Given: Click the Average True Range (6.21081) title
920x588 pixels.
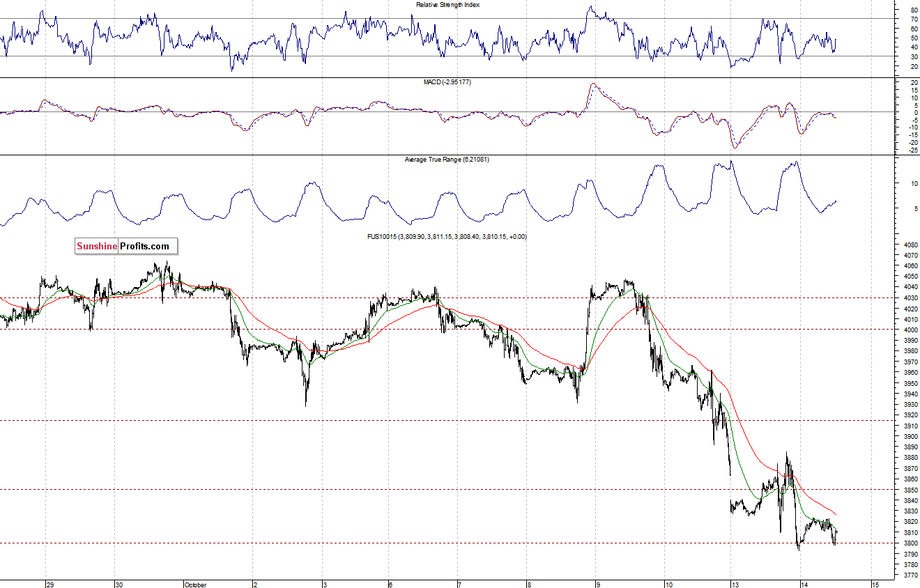Looking at the screenshot, I should (x=447, y=160).
